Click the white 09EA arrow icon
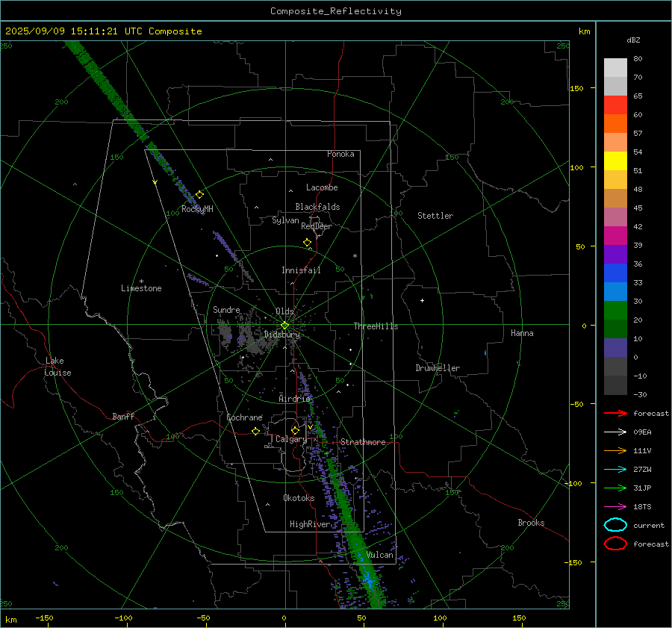 click(615, 432)
